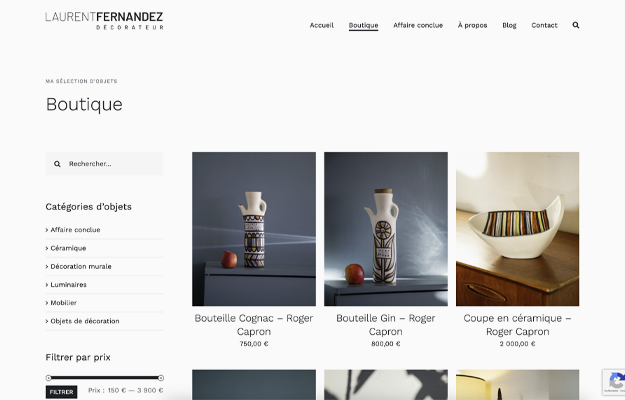Open the Affaire conclue top menu item
The width and height of the screenshot is (625, 400).
418,25
